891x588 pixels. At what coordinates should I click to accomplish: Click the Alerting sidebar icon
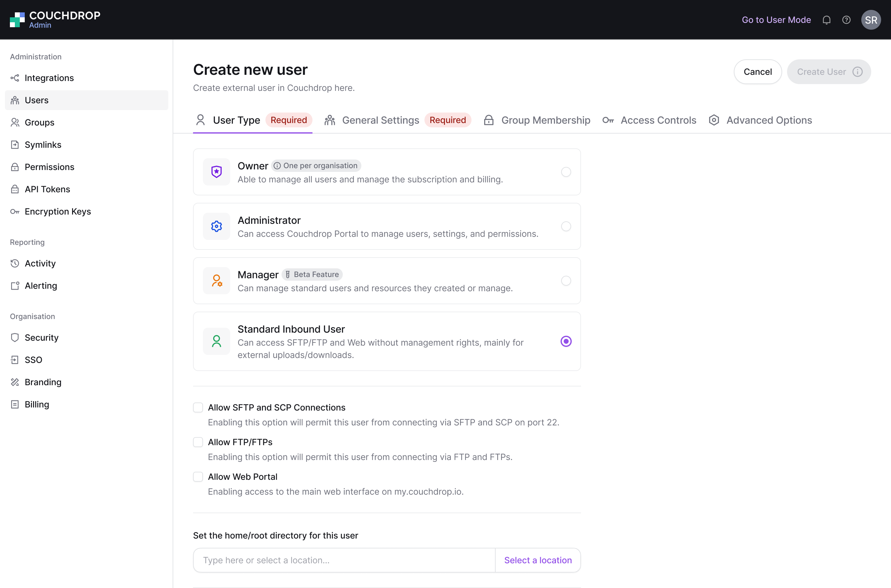click(15, 286)
